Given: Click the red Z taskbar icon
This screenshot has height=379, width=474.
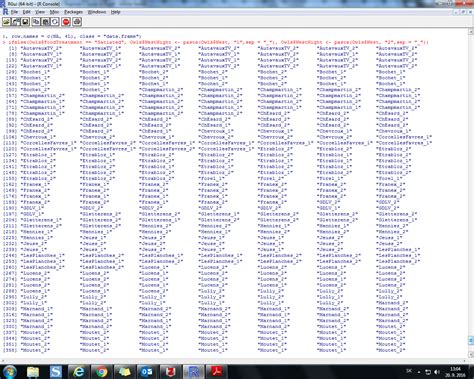Looking at the screenshot, I should click(170, 372).
